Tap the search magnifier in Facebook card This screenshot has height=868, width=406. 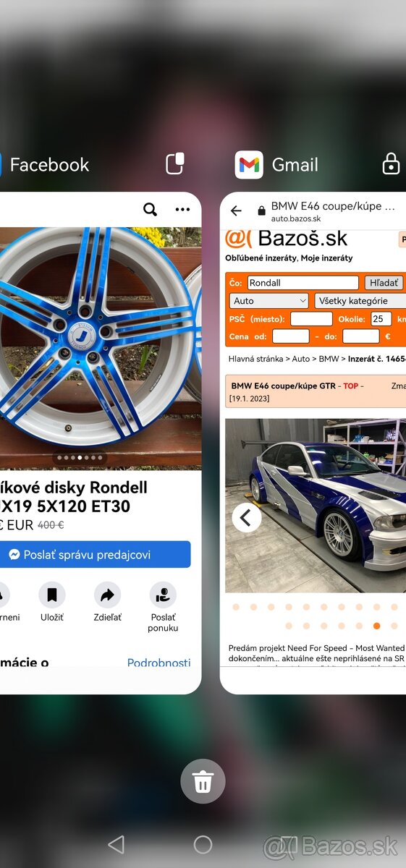(150, 210)
